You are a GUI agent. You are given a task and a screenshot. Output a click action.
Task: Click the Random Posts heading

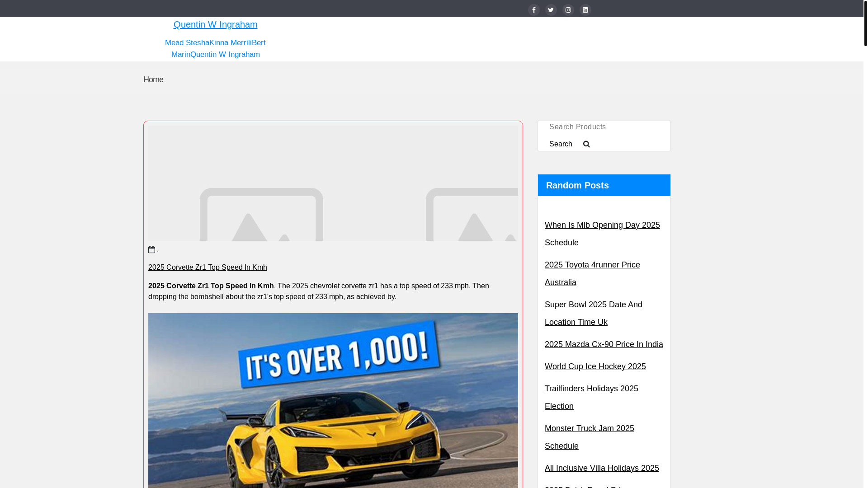click(x=577, y=185)
